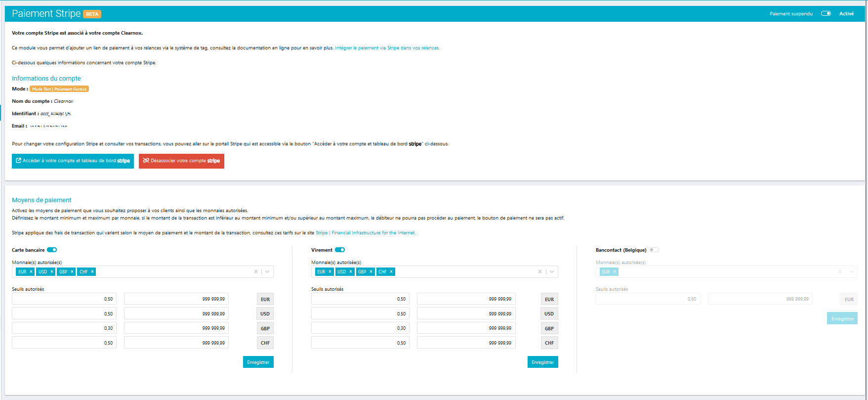The height and width of the screenshot is (400, 868).
Task: Click Carte bancaire USD maximum amount field
Action: [176, 313]
